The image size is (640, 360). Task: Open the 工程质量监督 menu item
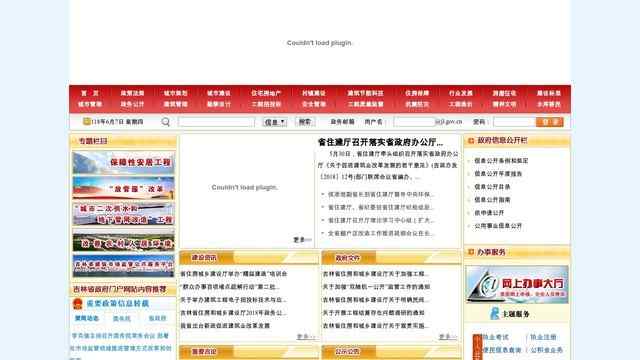pos(365,104)
